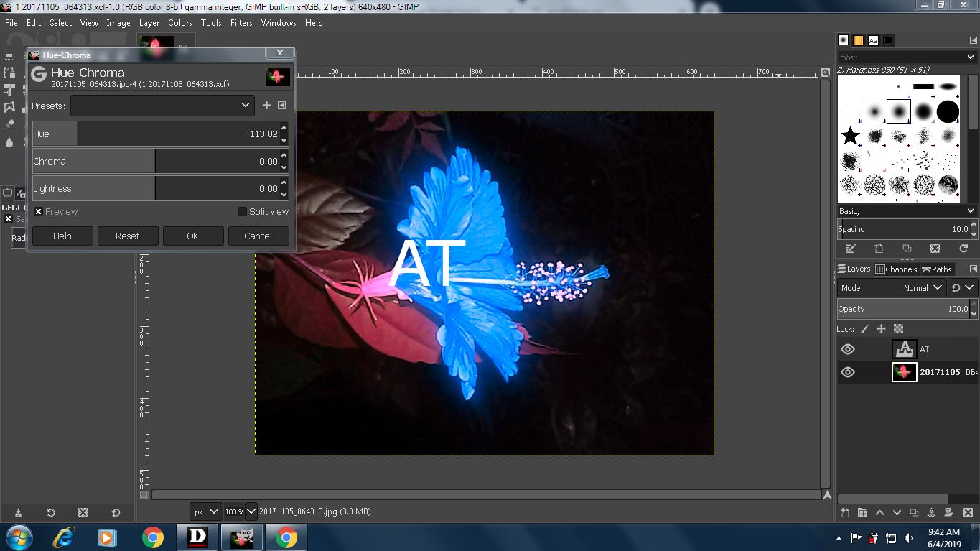The width and height of the screenshot is (980, 551).
Task: Open the Fonts tab with Aa icon
Action: click(873, 40)
